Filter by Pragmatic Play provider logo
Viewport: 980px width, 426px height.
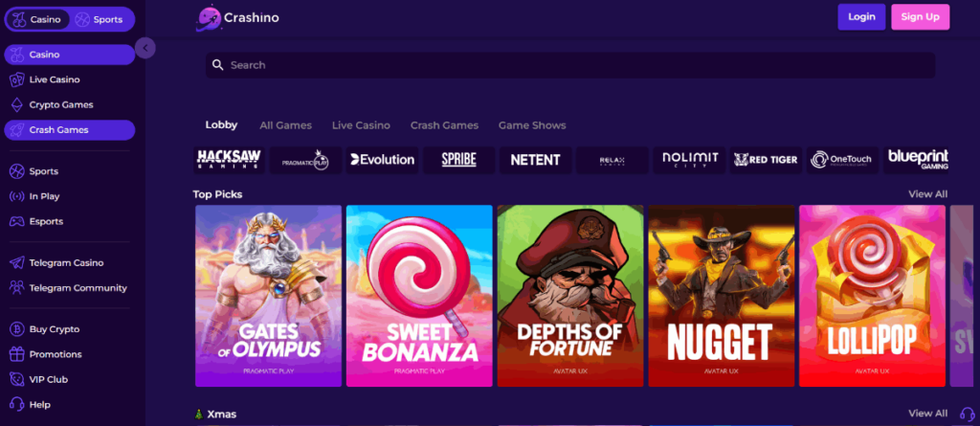coord(305,160)
